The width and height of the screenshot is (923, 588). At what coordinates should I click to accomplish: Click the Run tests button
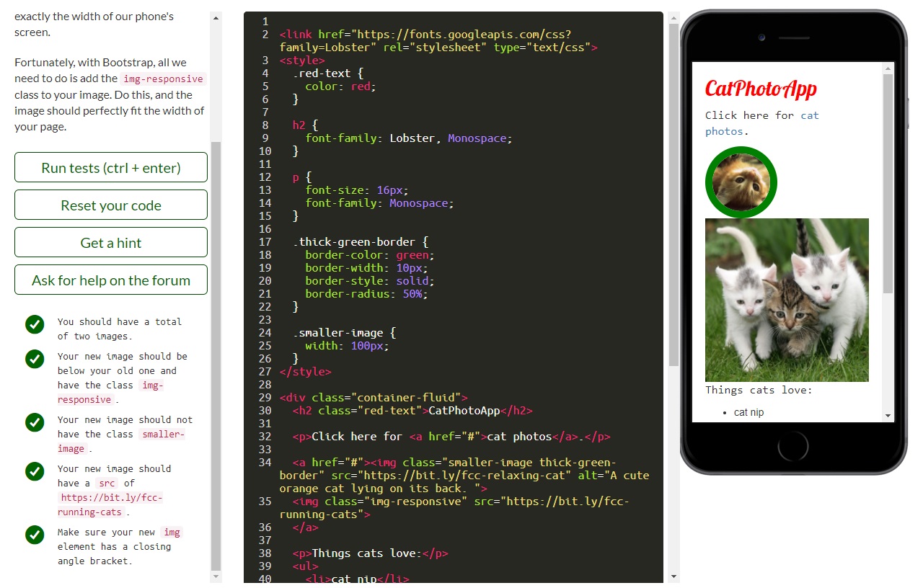(x=110, y=167)
